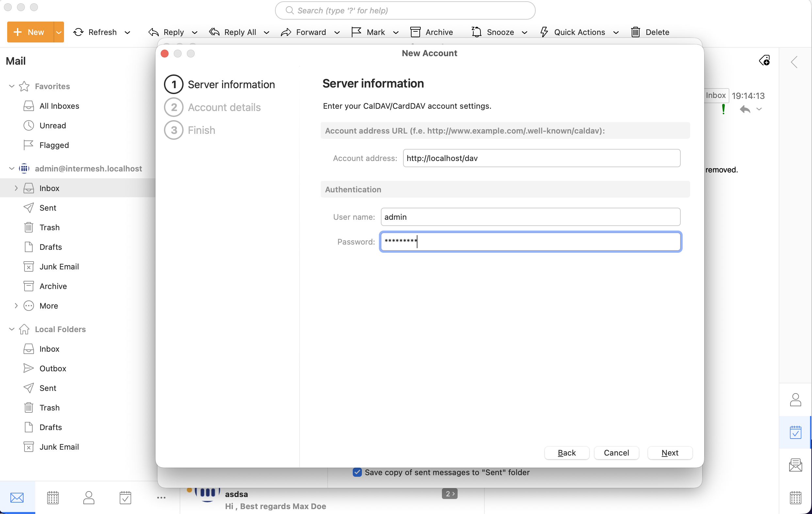Select the Junk Email folder under Local Folders
812x514 pixels.
[x=59, y=447]
